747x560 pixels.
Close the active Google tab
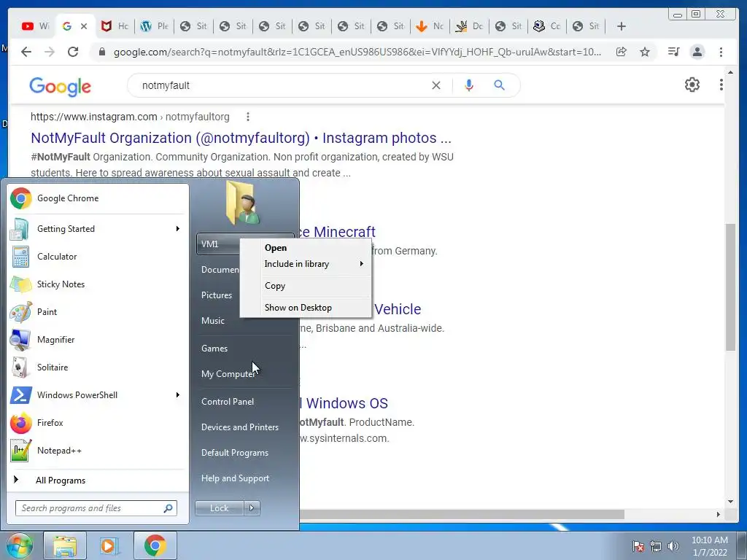pos(84,26)
